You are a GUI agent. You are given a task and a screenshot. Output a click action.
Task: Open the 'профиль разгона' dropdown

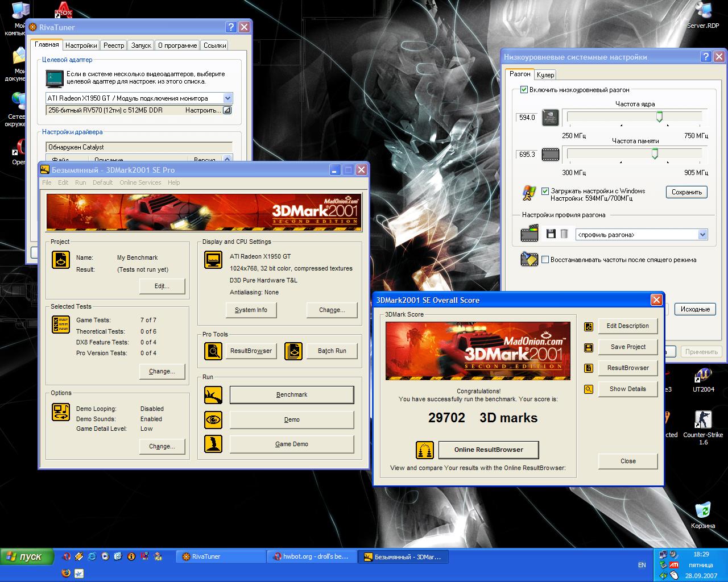click(702, 235)
